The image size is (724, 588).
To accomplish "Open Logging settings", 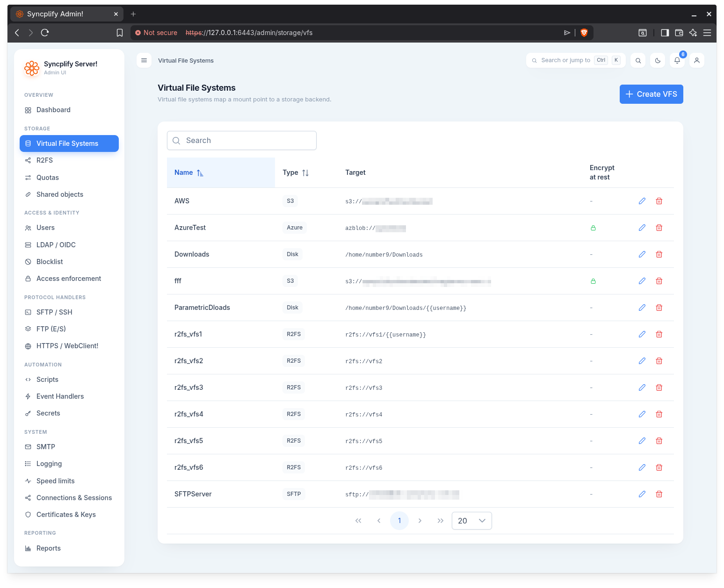I will click(69, 464).
